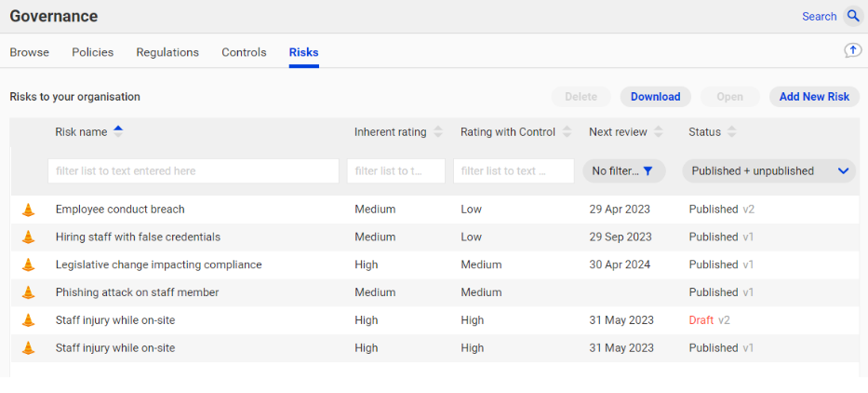
Task: Click the search magnifier icon
Action: (x=853, y=16)
